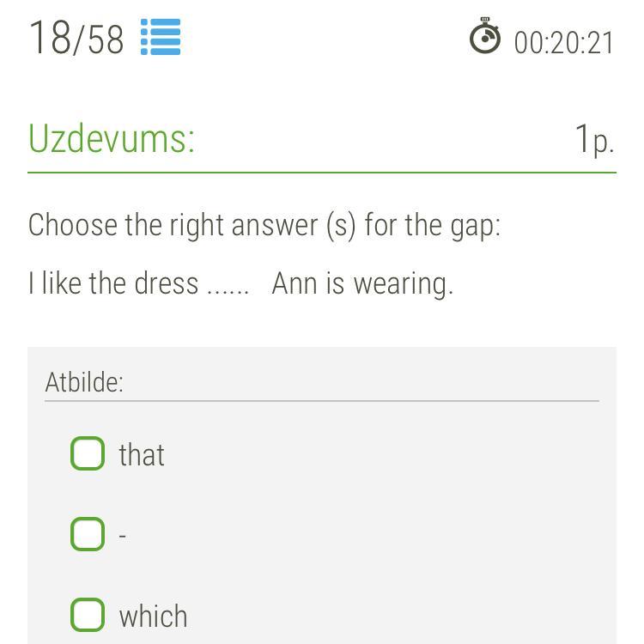644x644 pixels.
Task: Select the "which" answer label
Action: pyautogui.click(x=153, y=617)
